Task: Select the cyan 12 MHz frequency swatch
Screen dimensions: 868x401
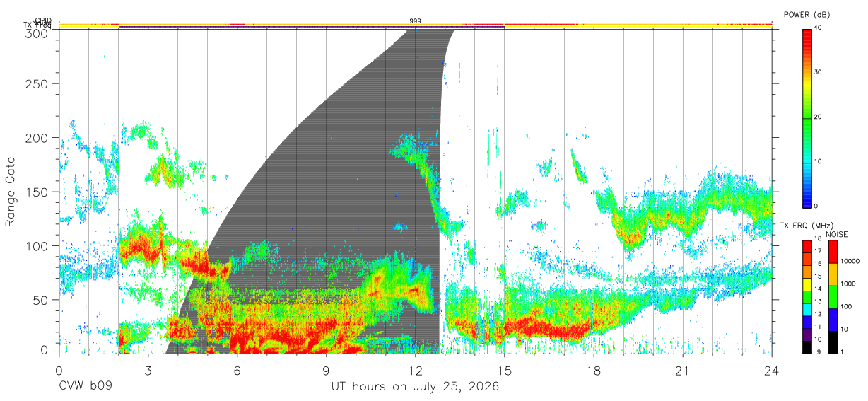Action: (x=807, y=310)
